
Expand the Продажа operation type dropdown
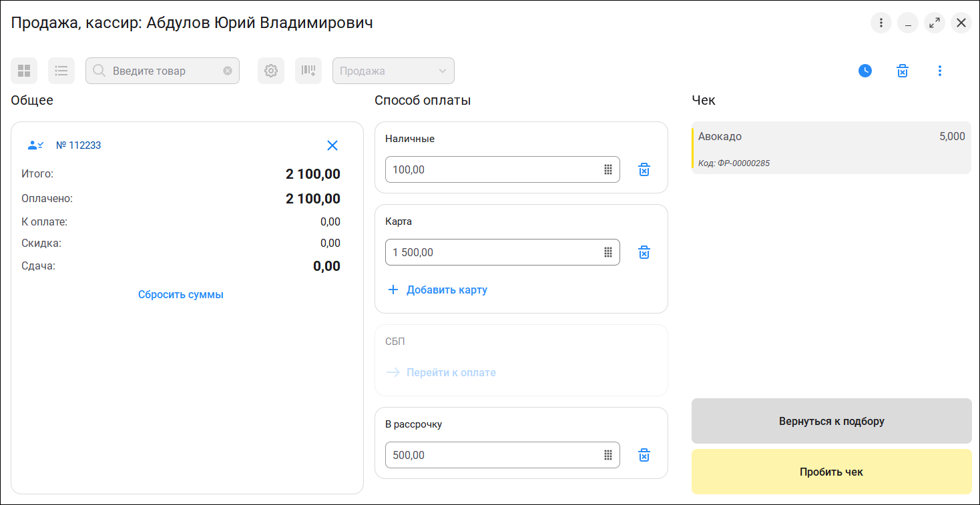click(393, 71)
